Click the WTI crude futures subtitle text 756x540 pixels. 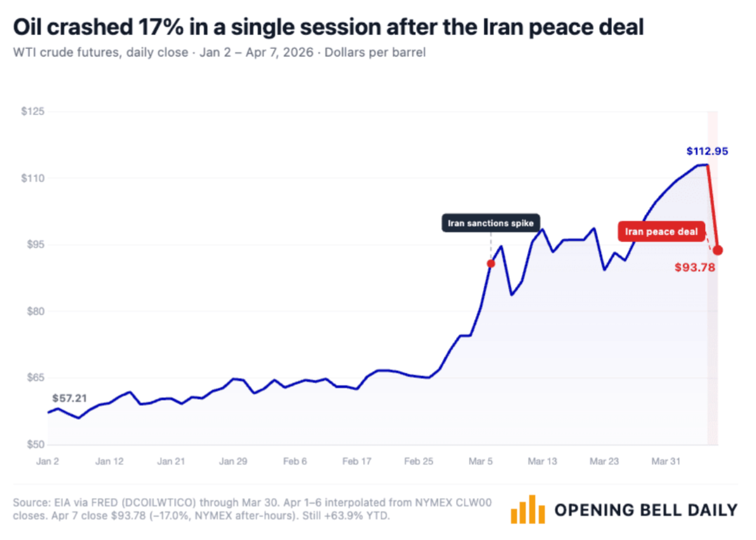tap(219, 52)
